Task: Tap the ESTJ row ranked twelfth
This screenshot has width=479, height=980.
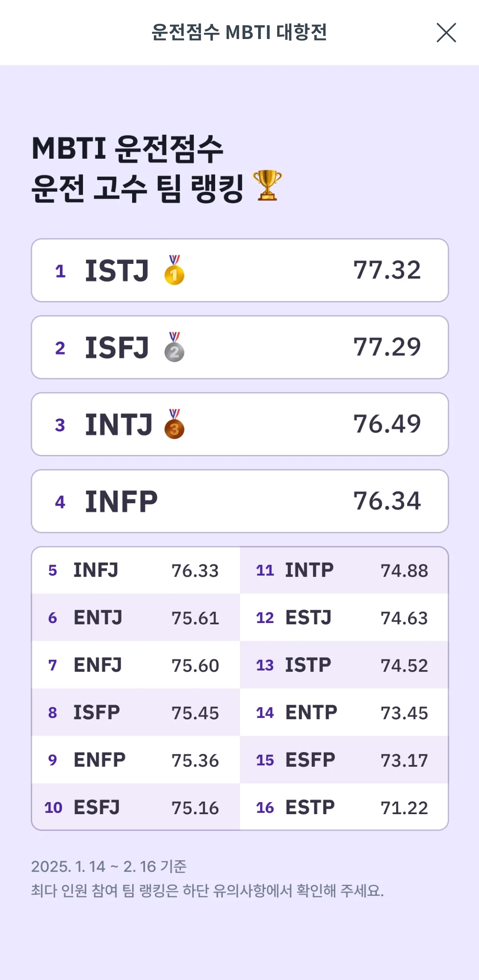Action: pos(344,618)
